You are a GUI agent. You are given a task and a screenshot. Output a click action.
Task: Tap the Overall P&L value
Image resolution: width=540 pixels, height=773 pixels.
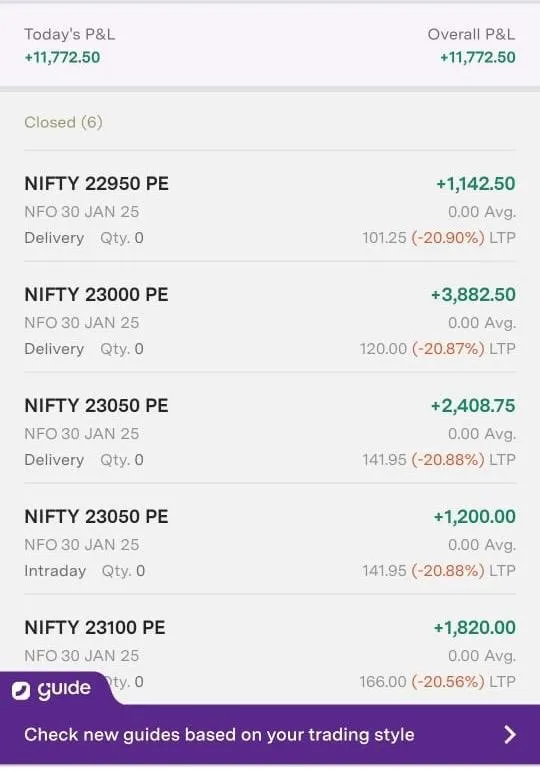[x=477, y=57]
